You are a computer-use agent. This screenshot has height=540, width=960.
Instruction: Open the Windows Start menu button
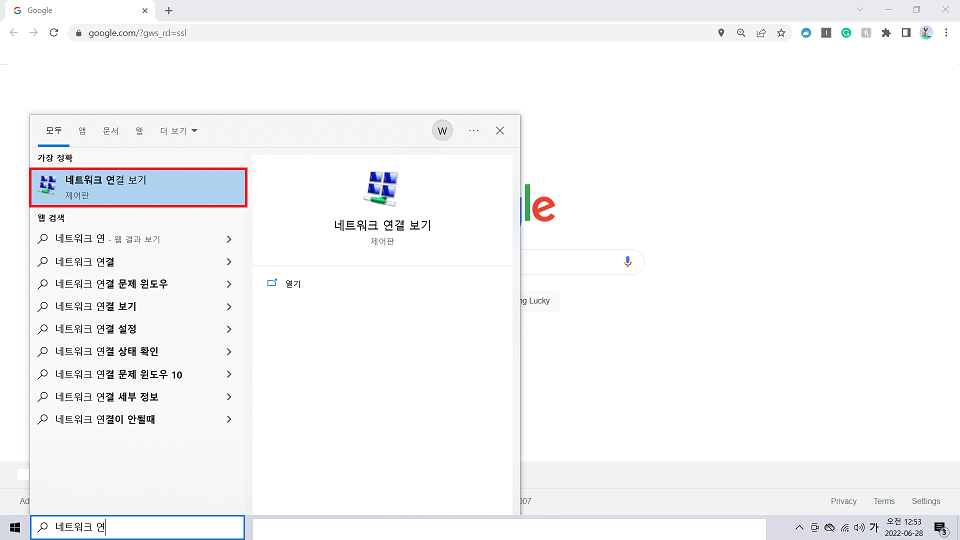point(15,527)
